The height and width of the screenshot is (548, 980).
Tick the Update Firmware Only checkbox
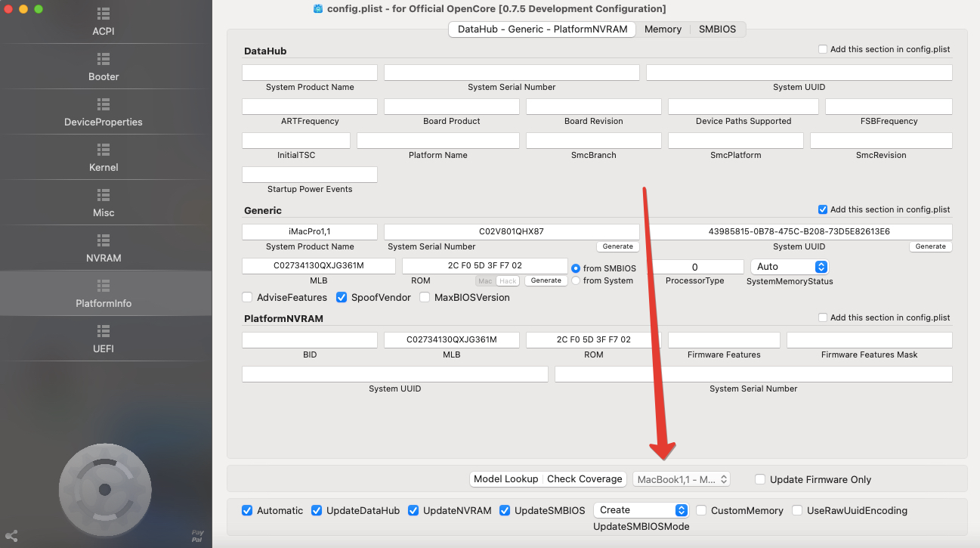[x=760, y=479]
